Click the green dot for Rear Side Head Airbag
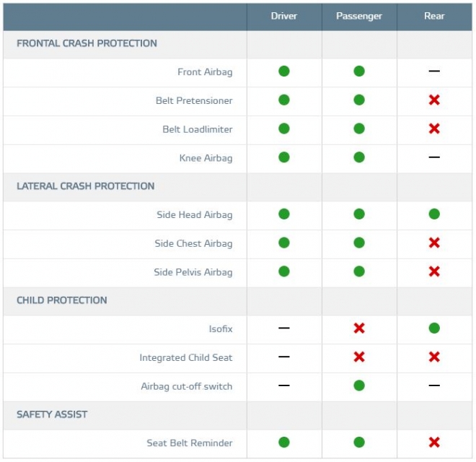 [x=434, y=214]
